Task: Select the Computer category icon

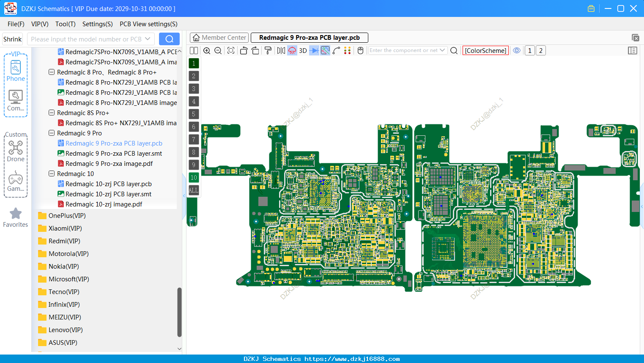Action: pyautogui.click(x=16, y=101)
